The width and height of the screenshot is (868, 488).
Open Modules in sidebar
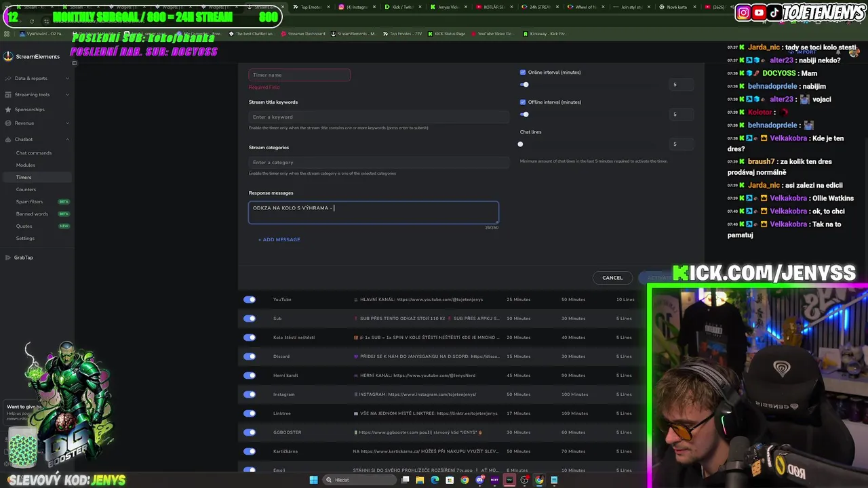tap(26, 165)
